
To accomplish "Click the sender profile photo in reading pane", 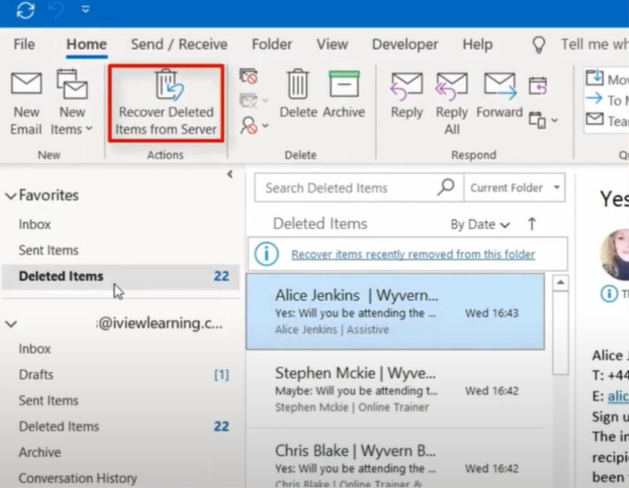I will tap(615, 254).
